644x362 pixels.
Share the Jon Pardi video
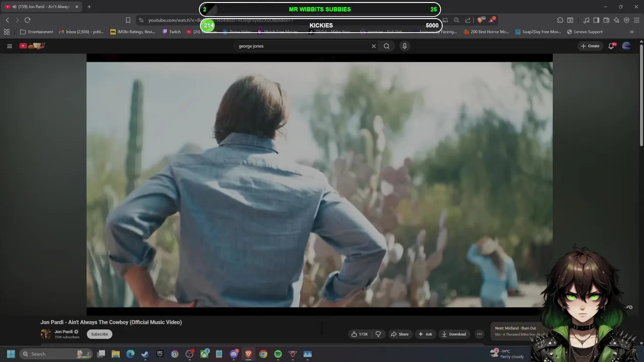pos(400,334)
